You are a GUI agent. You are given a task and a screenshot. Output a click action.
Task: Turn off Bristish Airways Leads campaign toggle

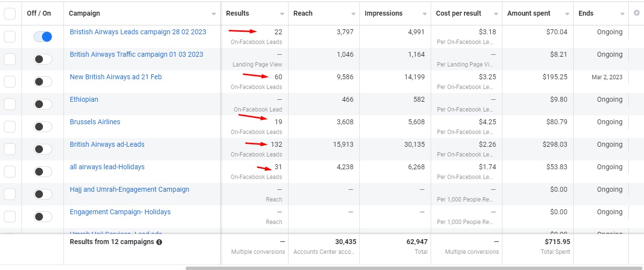pyautogui.click(x=43, y=37)
